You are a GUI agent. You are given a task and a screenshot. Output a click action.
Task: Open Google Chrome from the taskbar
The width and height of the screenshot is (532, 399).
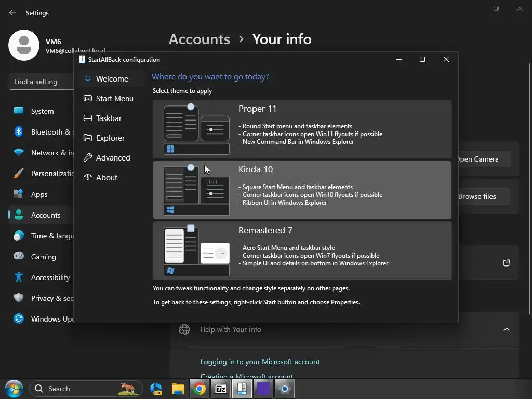pos(199,389)
